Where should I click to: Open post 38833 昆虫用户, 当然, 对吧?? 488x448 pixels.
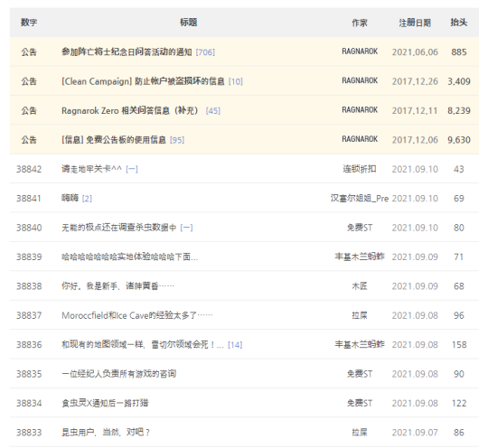[x=106, y=432]
